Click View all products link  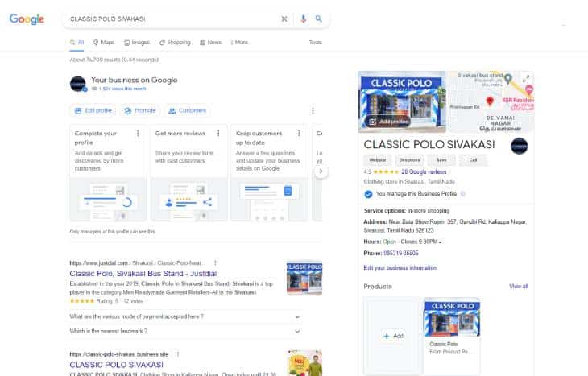click(519, 287)
